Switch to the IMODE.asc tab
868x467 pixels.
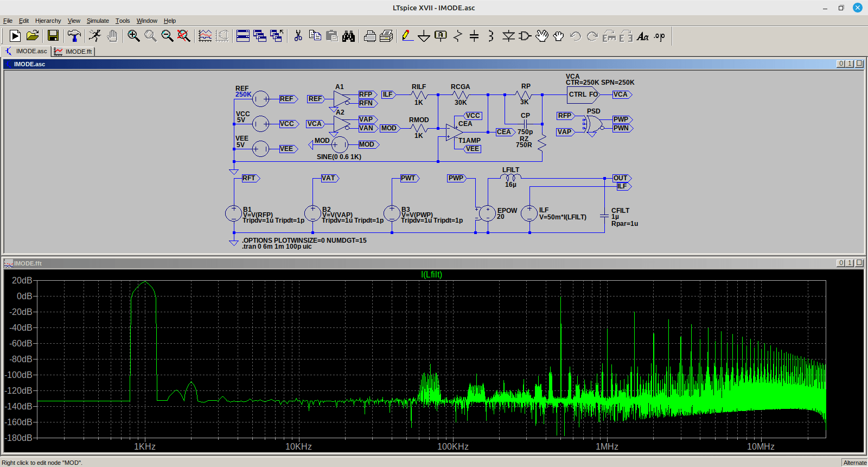[x=26, y=51]
